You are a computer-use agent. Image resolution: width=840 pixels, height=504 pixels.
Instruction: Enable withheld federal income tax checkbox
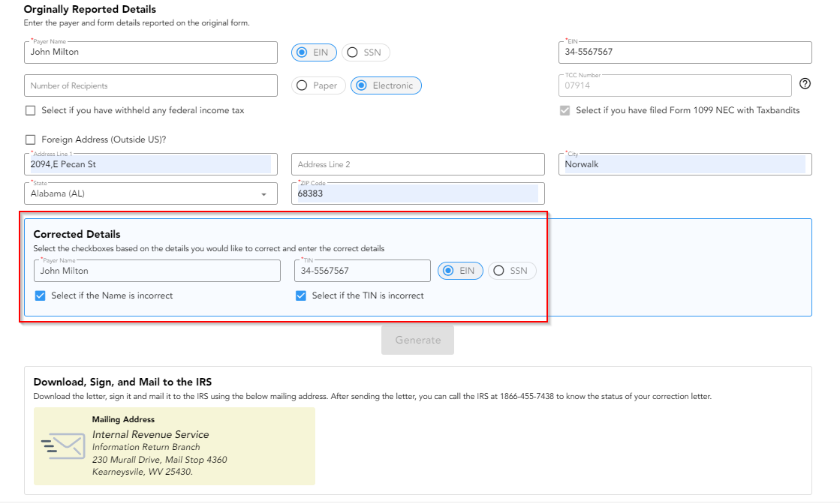[x=30, y=110]
